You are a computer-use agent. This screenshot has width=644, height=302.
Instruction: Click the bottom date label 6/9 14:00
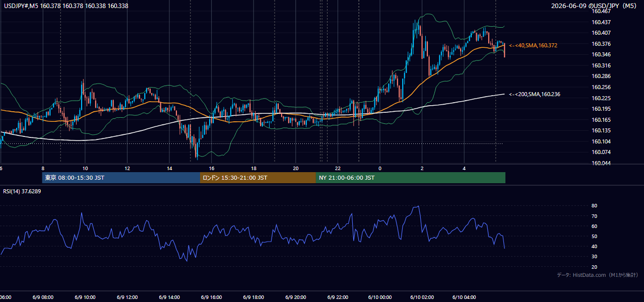169,297
